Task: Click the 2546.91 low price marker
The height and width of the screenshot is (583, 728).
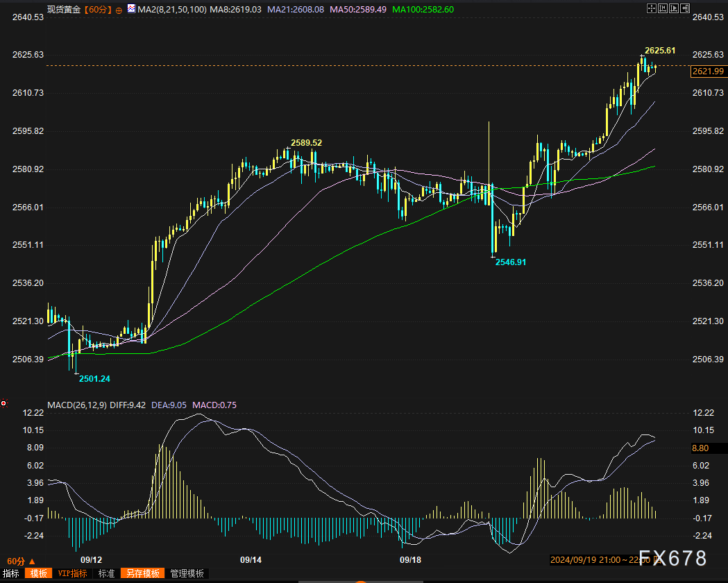Action: click(510, 262)
